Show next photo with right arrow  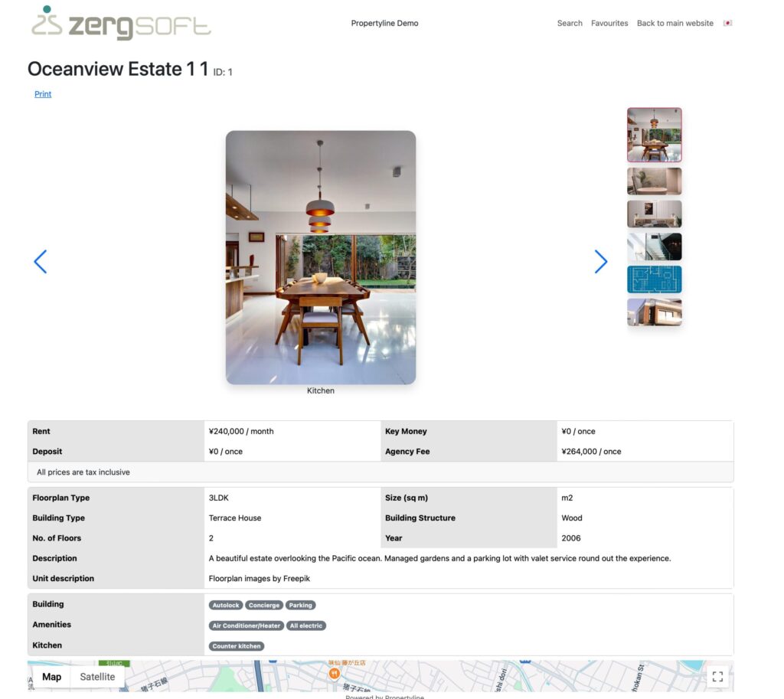coord(601,262)
